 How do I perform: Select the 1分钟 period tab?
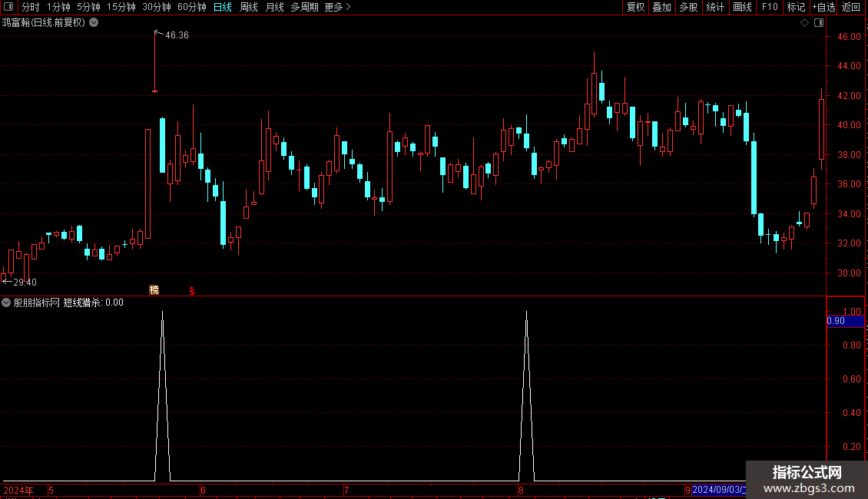coord(58,7)
